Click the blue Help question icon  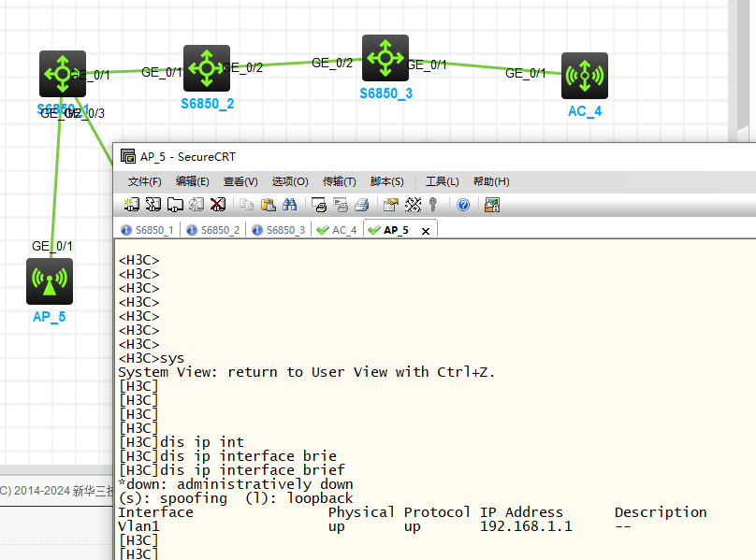463,205
